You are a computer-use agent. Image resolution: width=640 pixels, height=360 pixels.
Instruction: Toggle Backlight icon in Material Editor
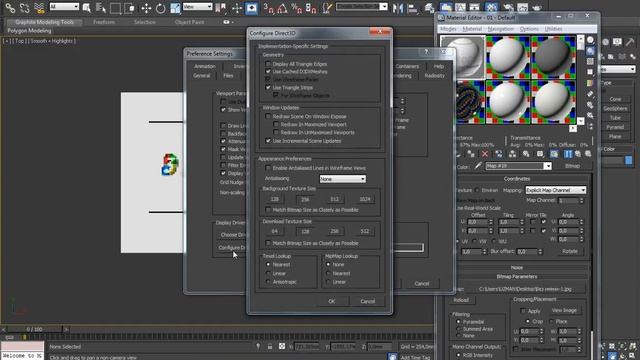pyautogui.click(x=591, y=51)
